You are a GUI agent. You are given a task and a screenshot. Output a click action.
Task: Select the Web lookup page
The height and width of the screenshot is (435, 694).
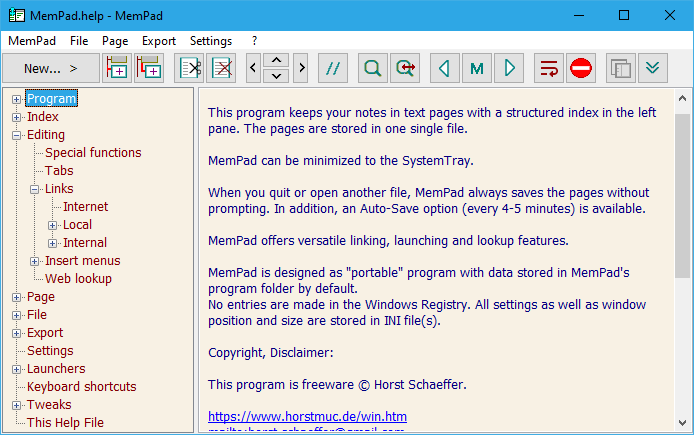78,279
